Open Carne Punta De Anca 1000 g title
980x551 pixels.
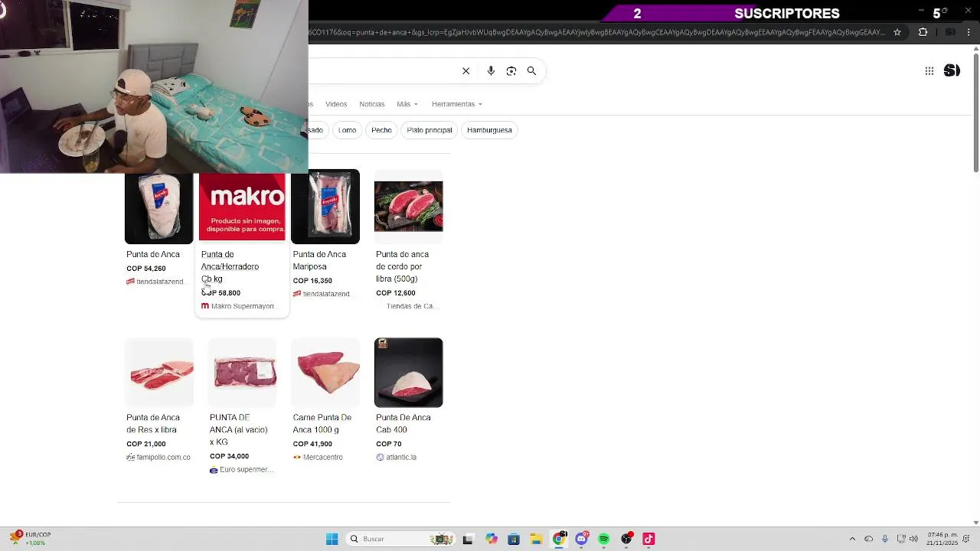point(322,424)
